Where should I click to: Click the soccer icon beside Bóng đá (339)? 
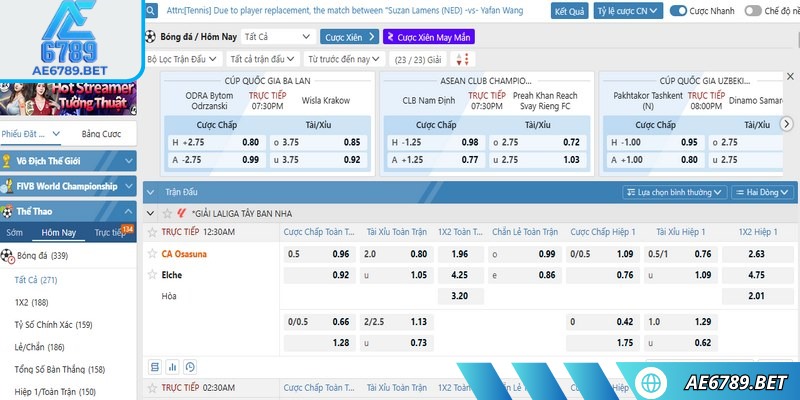tap(7, 256)
